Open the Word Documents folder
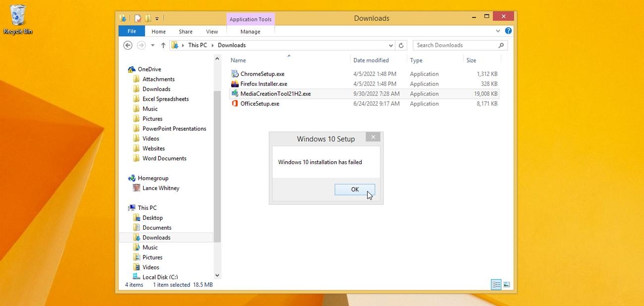The height and width of the screenshot is (306, 644). (x=164, y=158)
